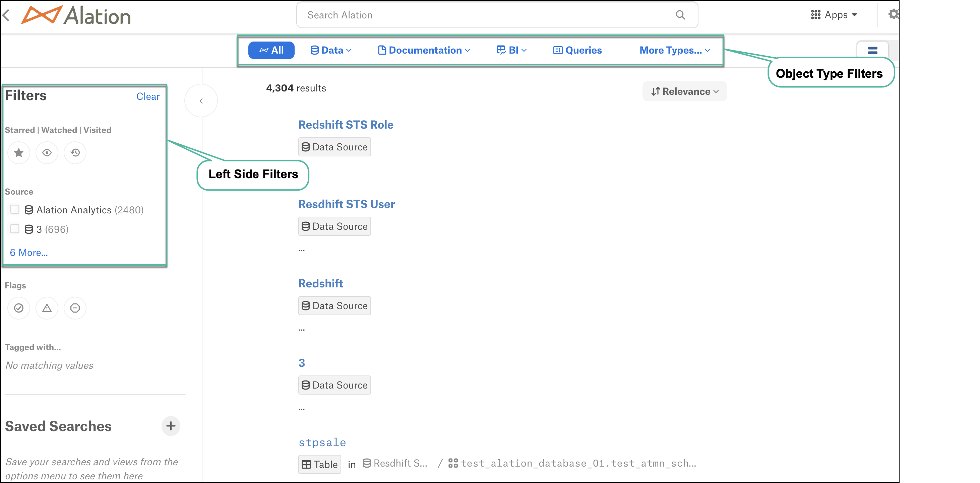
Task: Click the 4,304 results count
Action: (x=296, y=88)
